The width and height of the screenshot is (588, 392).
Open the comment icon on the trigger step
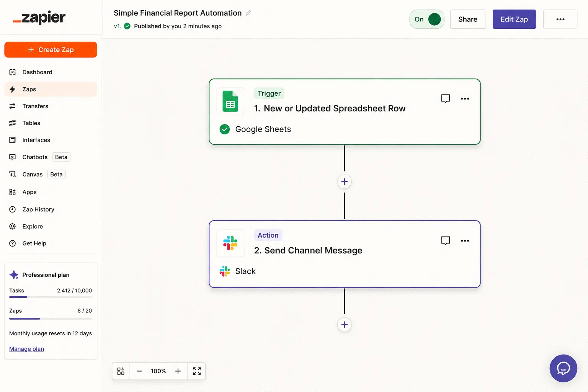[x=446, y=99]
